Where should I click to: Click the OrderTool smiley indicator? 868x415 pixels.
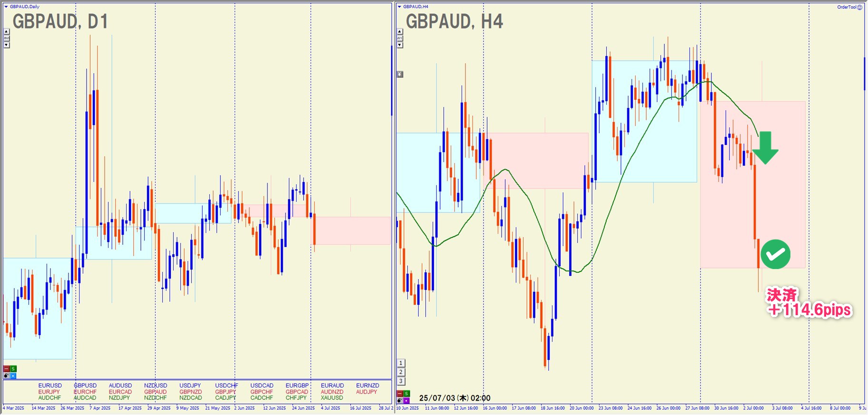[x=859, y=7]
